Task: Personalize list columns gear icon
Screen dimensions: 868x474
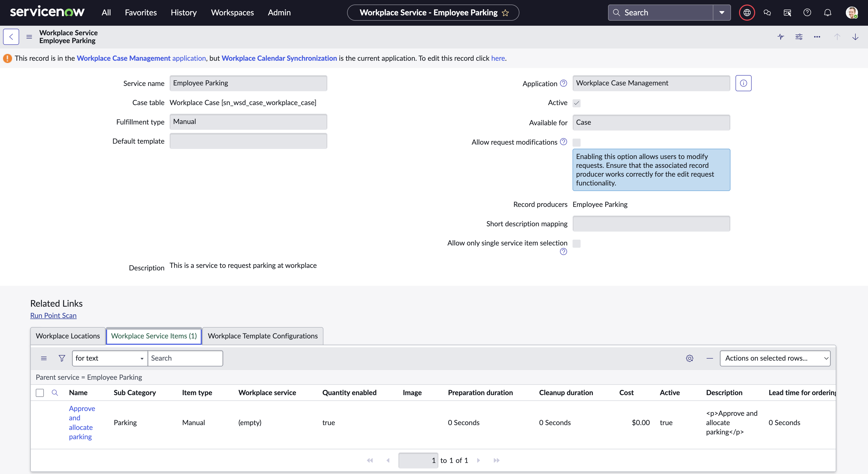Action: point(689,358)
